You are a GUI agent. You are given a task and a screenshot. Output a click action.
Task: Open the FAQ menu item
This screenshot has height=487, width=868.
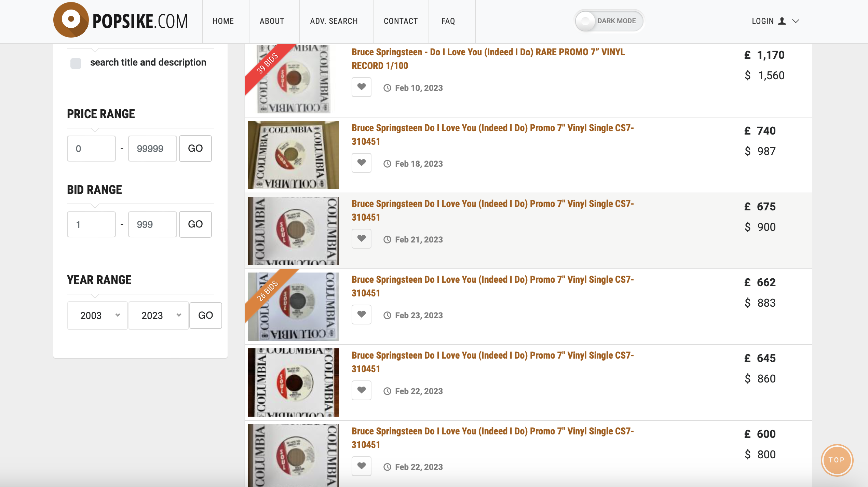pos(448,21)
